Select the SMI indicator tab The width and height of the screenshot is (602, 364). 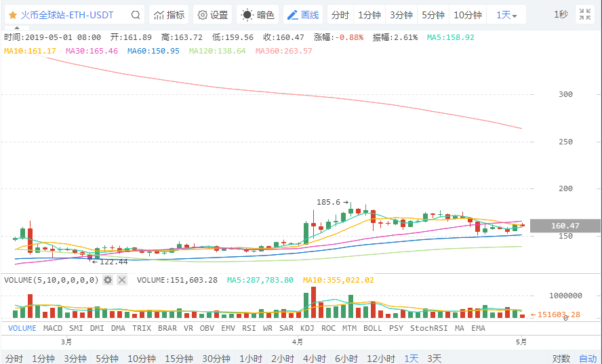click(x=76, y=328)
